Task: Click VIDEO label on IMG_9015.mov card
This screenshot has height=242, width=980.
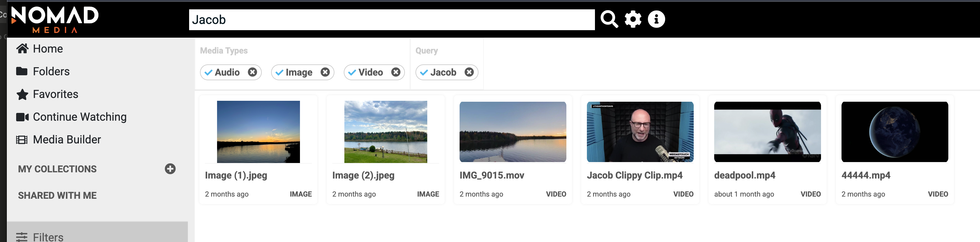Action: pos(556,194)
